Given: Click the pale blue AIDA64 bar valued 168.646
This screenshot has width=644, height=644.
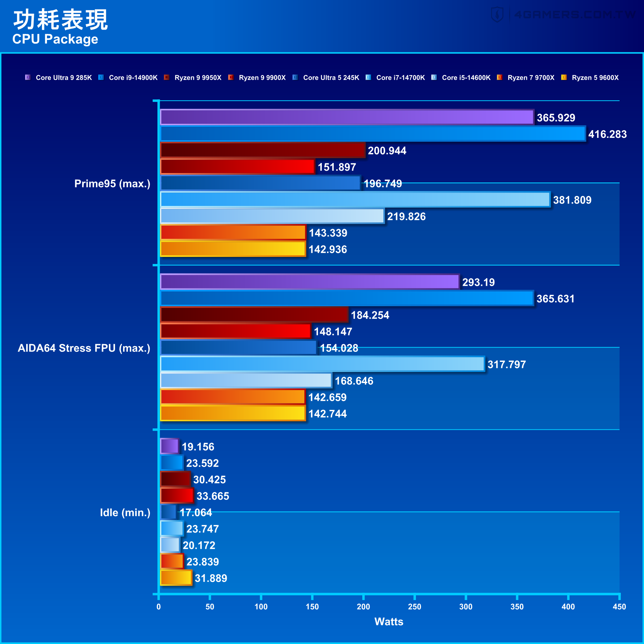Looking at the screenshot, I should click(246, 380).
